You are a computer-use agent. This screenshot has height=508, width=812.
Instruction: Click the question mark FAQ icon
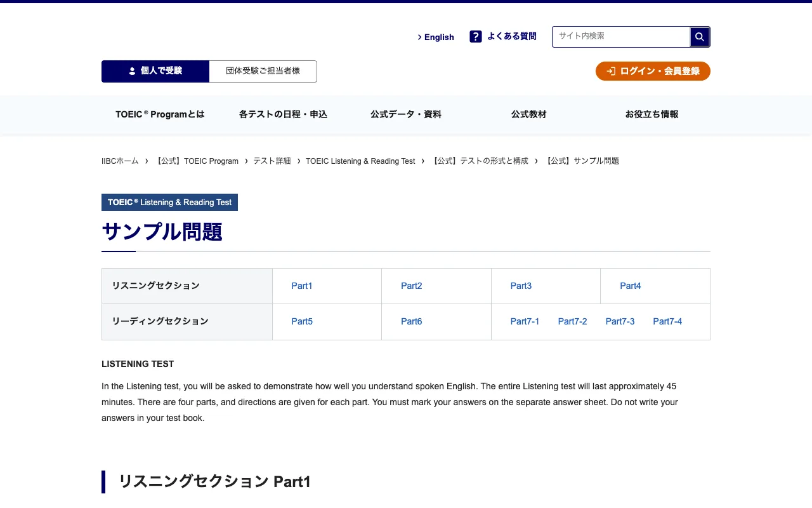coord(476,37)
